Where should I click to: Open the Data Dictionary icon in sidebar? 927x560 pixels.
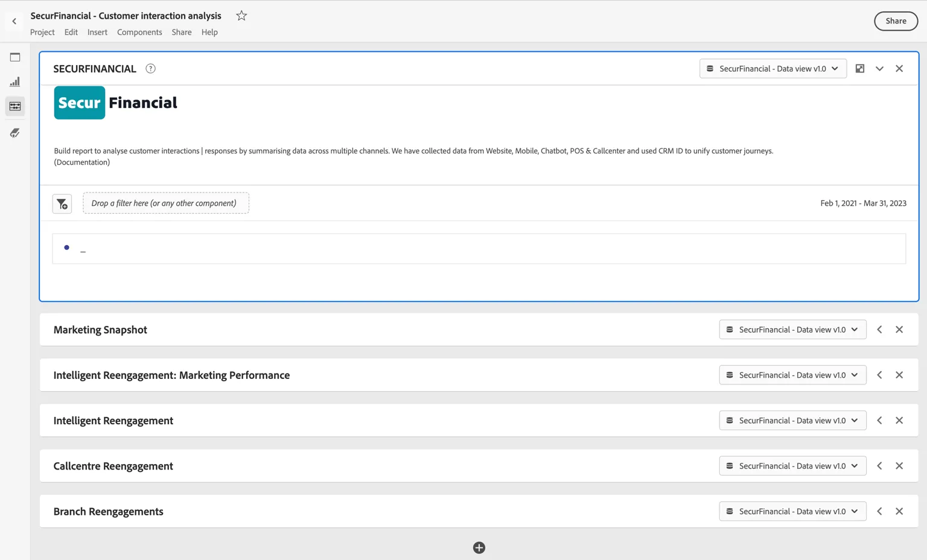point(15,133)
